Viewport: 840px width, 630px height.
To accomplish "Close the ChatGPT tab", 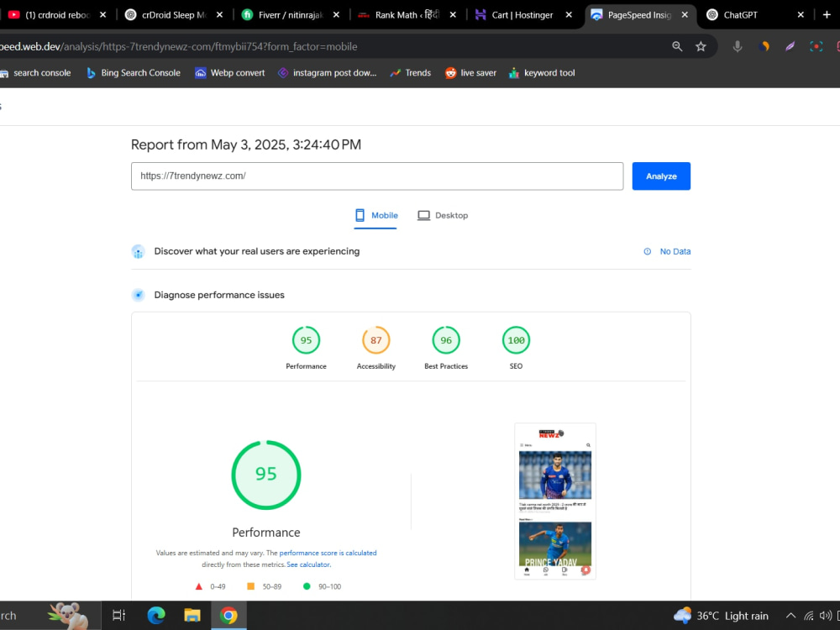I will (801, 15).
